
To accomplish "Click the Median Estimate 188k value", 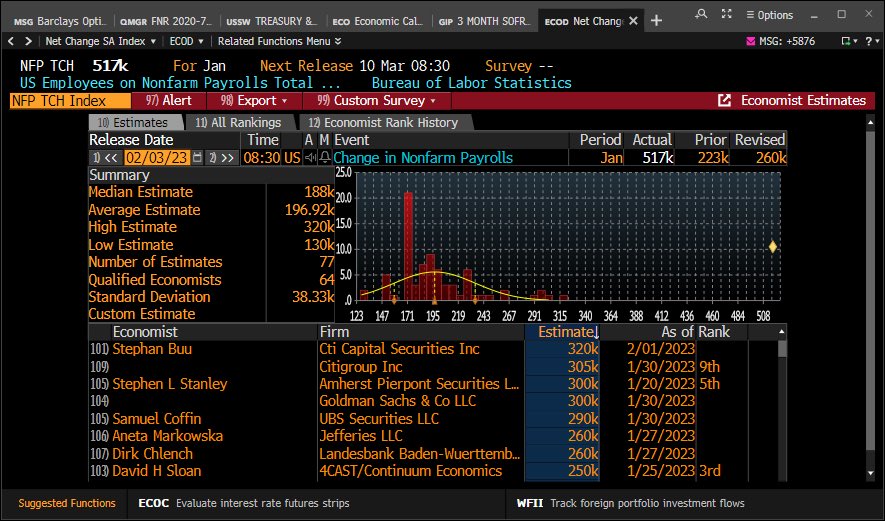I will click(x=319, y=192).
